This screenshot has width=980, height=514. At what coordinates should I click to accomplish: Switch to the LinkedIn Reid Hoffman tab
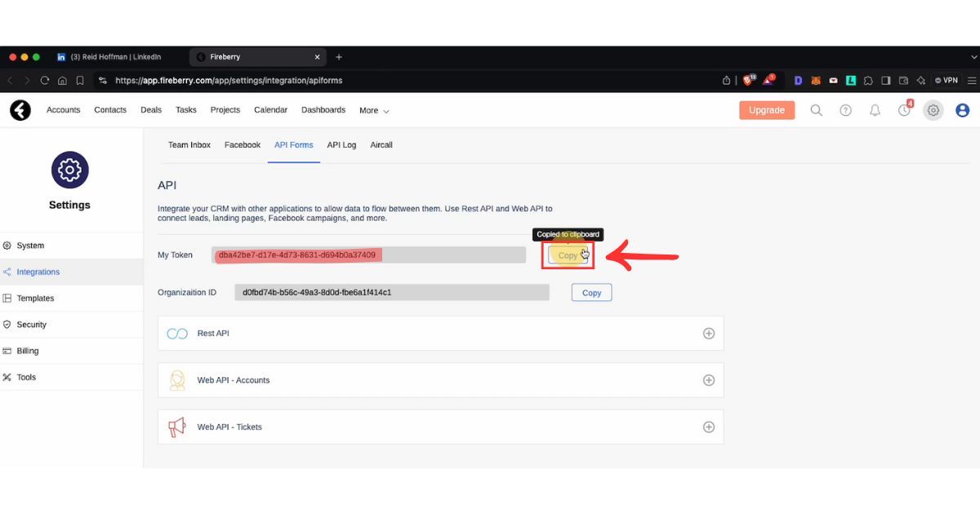[x=116, y=57]
